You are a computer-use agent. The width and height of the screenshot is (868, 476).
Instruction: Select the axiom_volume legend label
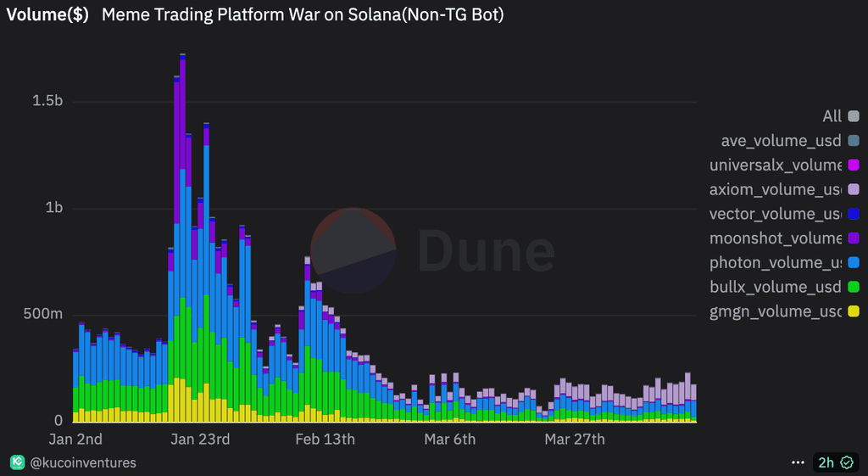click(x=776, y=189)
